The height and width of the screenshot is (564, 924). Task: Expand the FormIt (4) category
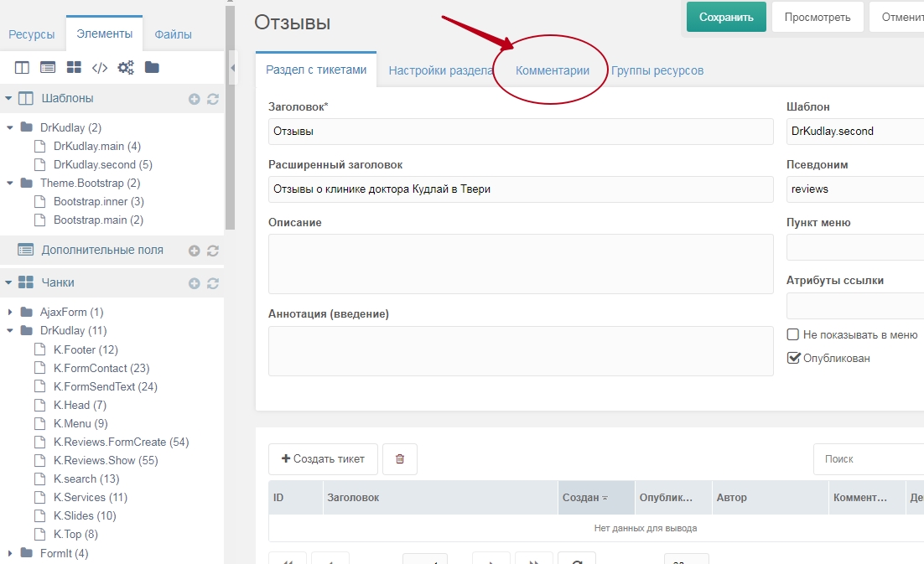pyautogui.click(x=10, y=553)
